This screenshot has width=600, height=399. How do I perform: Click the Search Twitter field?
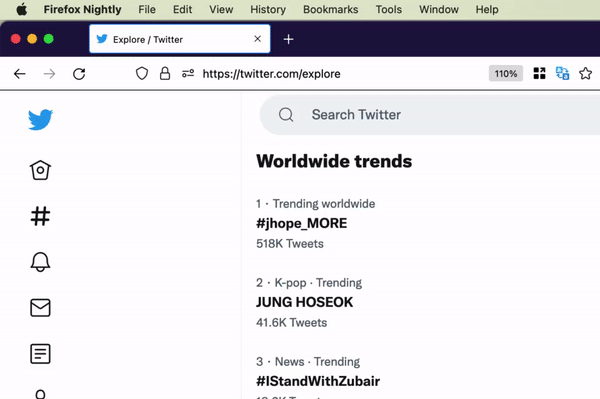[x=430, y=115]
